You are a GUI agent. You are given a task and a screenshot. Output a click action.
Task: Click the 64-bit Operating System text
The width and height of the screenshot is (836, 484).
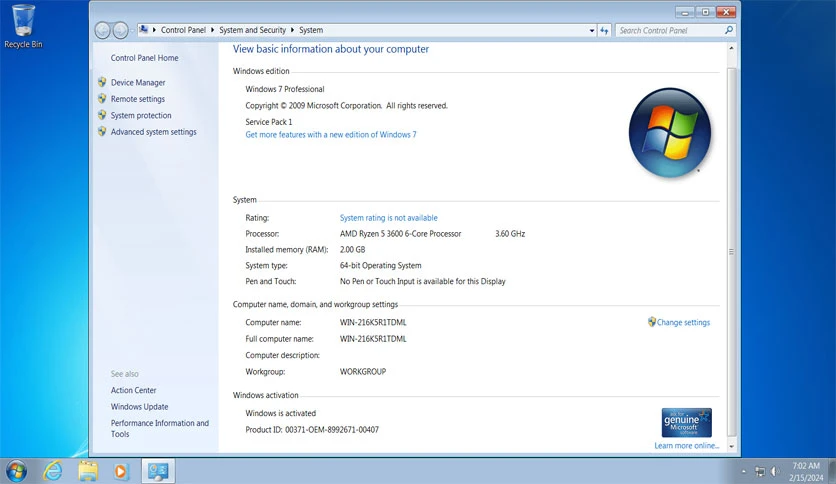click(381, 265)
